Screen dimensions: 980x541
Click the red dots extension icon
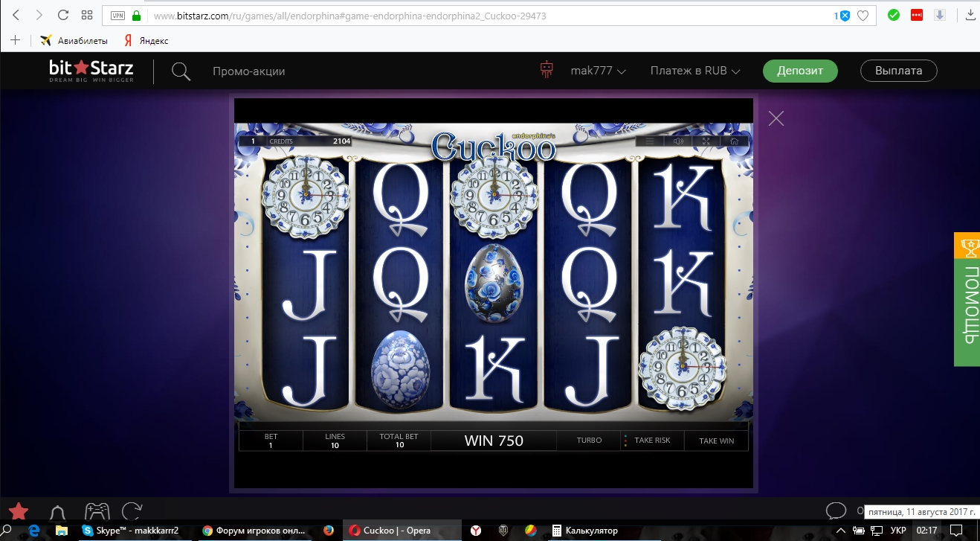tap(917, 15)
